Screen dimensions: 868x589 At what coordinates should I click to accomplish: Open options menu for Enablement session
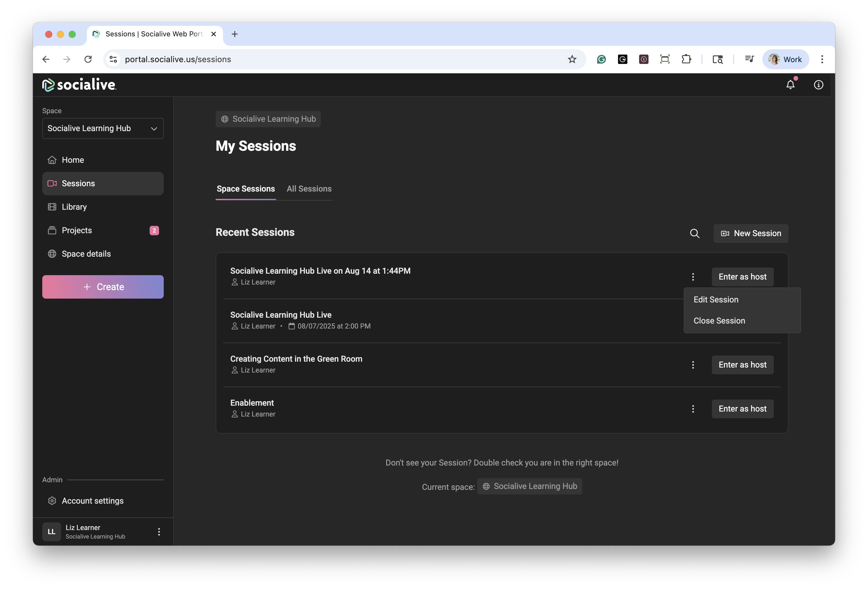693,409
